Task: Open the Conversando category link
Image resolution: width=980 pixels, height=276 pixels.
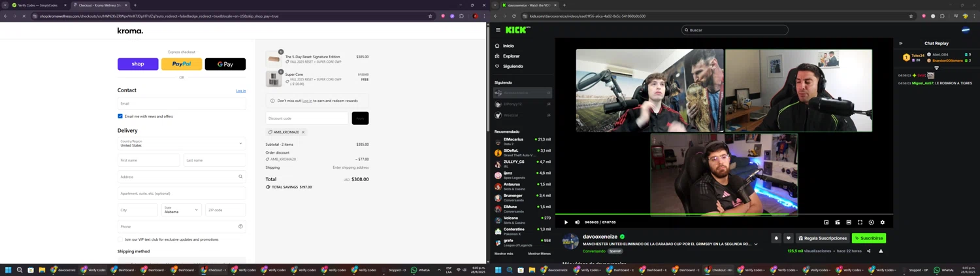Action: click(x=594, y=251)
